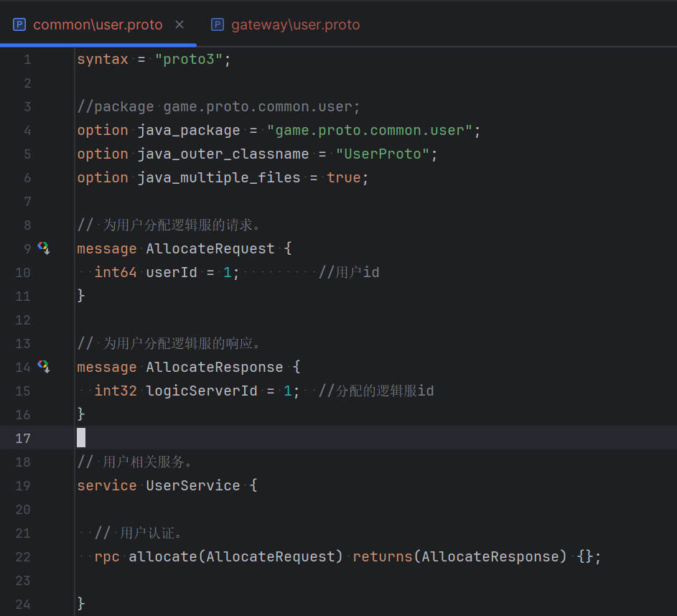The width and height of the screenshot is (677, 616).
Task: Click java_multiple_files option name
Action: click(x=219, y=178)
